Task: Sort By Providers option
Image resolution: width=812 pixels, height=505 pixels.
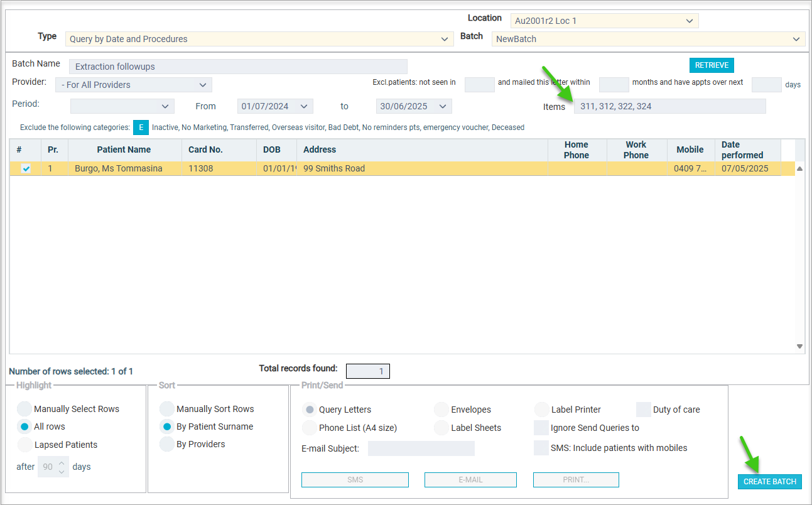Action: [x=167, y=444]
